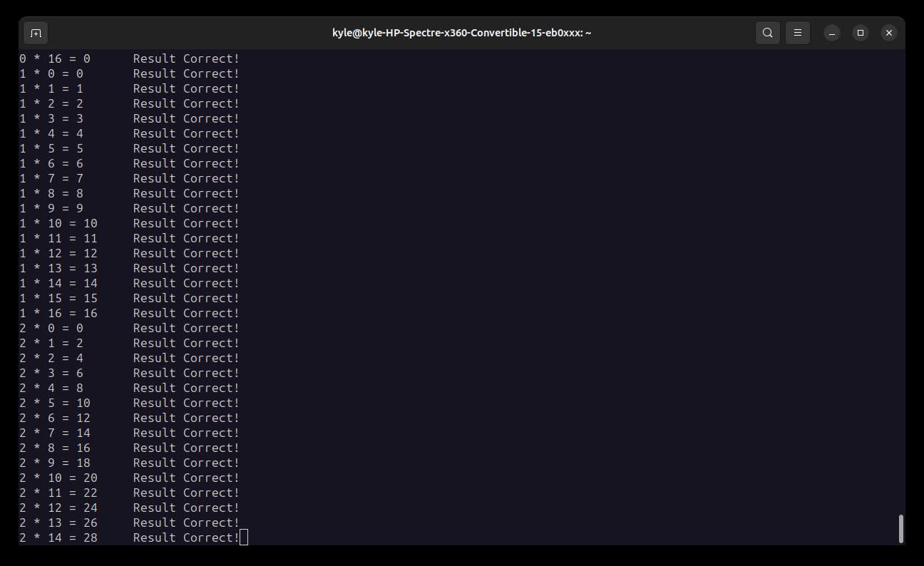The height and width of the screenshot is (566, 924).
Task: Click "Result Correct!" on the 1 * 0 line
Action: coord(186,73)
